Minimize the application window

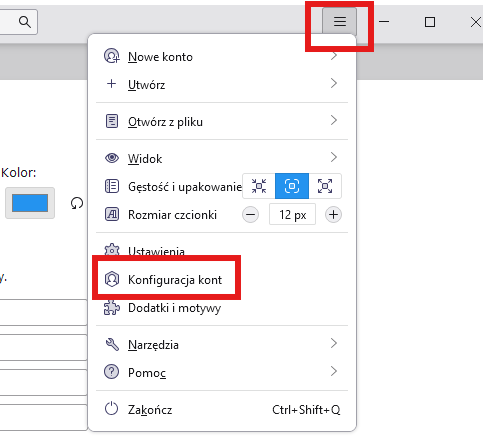pyautogui.click(x=384, y=22)
